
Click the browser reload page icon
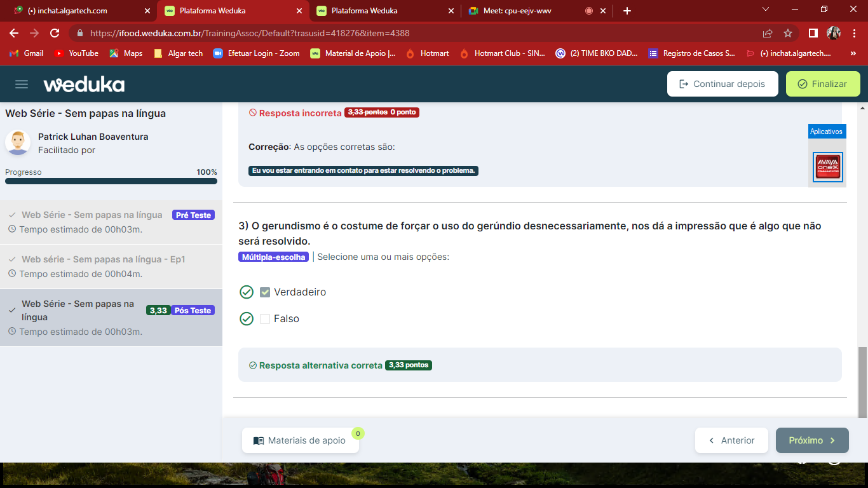point(55,33)
